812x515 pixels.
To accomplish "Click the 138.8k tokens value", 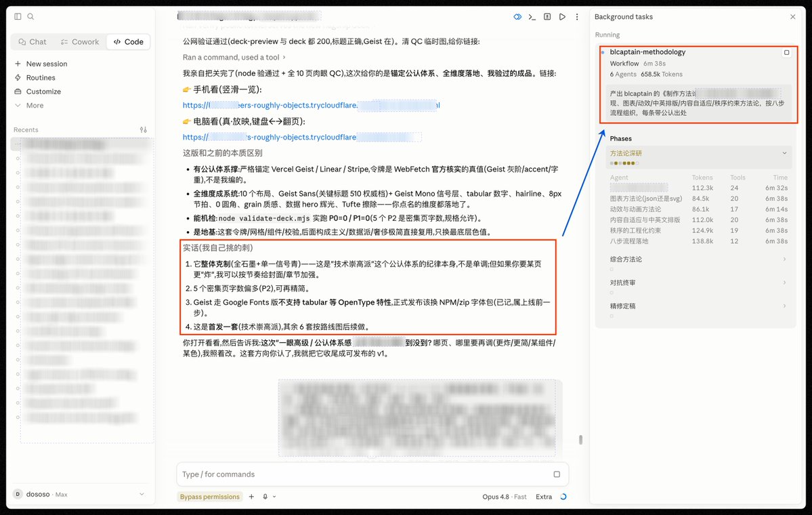I will (702, 241).
